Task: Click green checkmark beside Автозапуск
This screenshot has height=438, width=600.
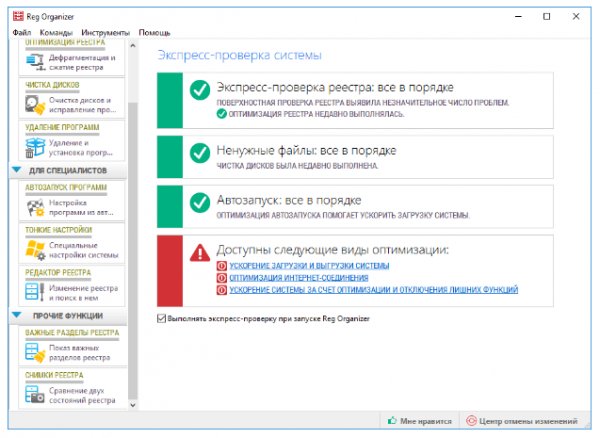Action: [x=200, y=203]
